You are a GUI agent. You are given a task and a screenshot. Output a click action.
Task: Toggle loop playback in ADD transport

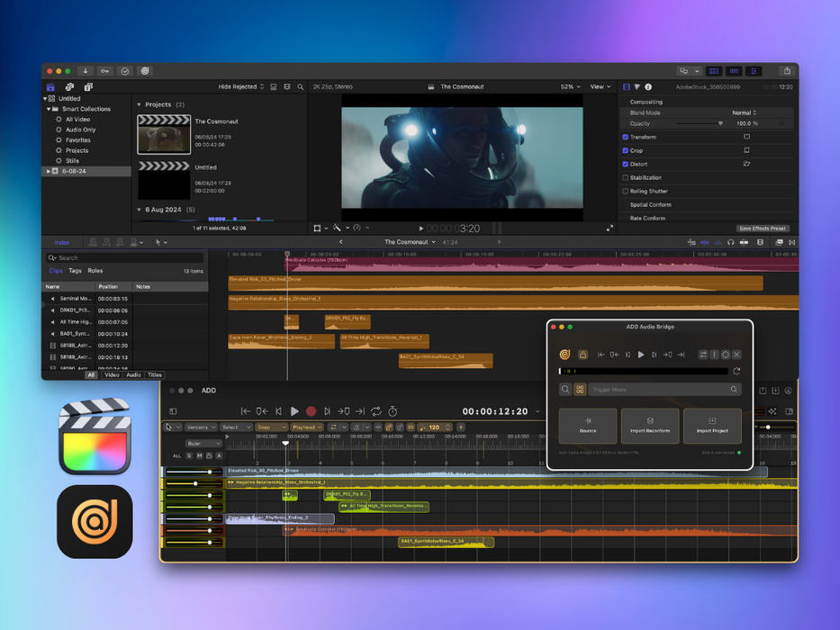[x=376, y=411]
